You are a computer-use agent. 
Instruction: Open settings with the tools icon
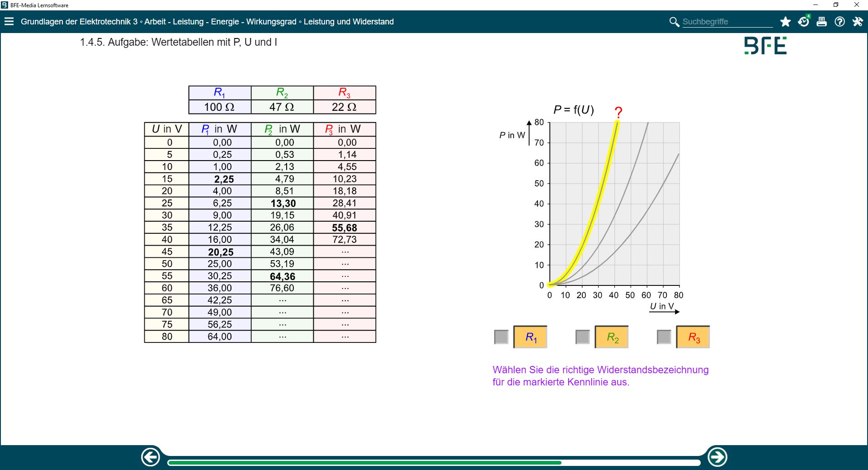(858, 22)
